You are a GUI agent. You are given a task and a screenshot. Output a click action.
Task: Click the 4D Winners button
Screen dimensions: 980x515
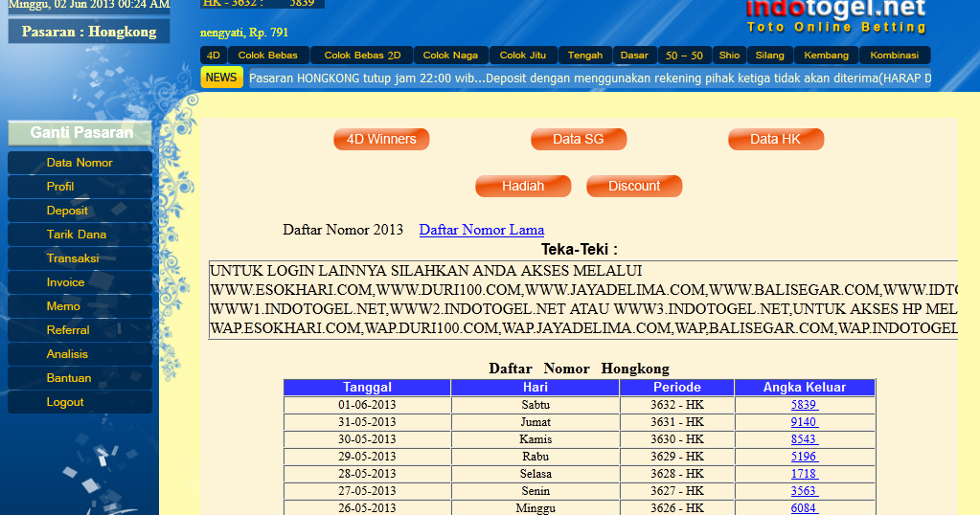coord(381,139)
